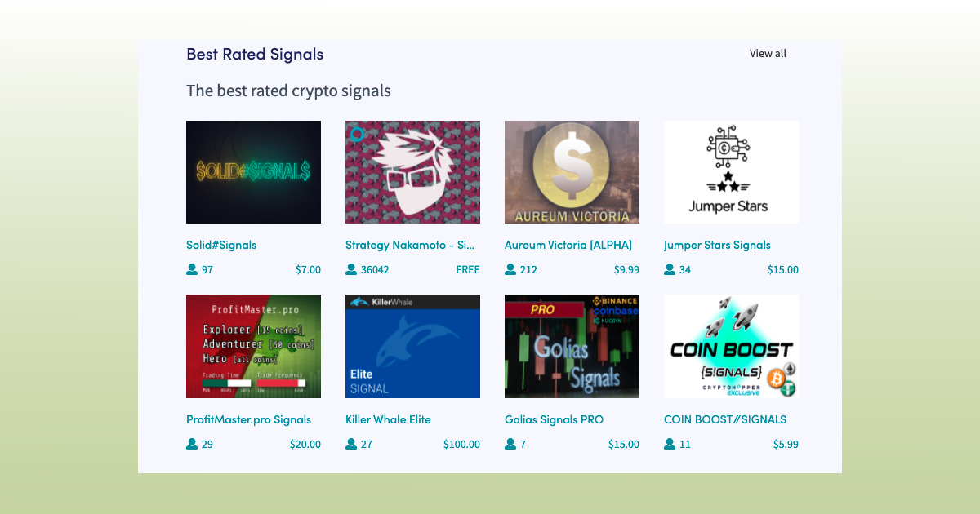Click the member icon beside Solid#Signals count

191,269
